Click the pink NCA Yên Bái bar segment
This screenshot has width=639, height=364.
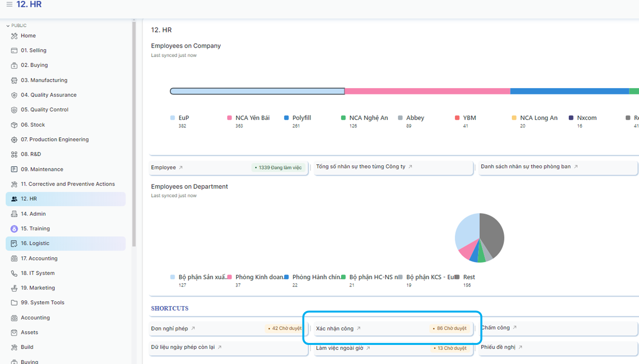[427, 91]
